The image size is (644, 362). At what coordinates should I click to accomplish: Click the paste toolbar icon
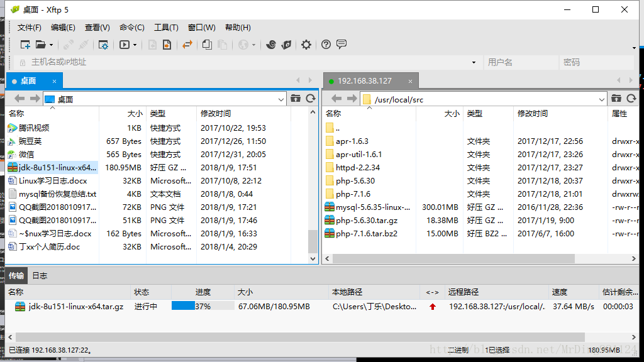coord(222,45)
